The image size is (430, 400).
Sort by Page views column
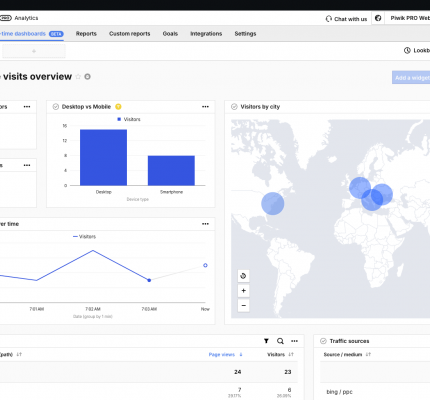point(225,355)
